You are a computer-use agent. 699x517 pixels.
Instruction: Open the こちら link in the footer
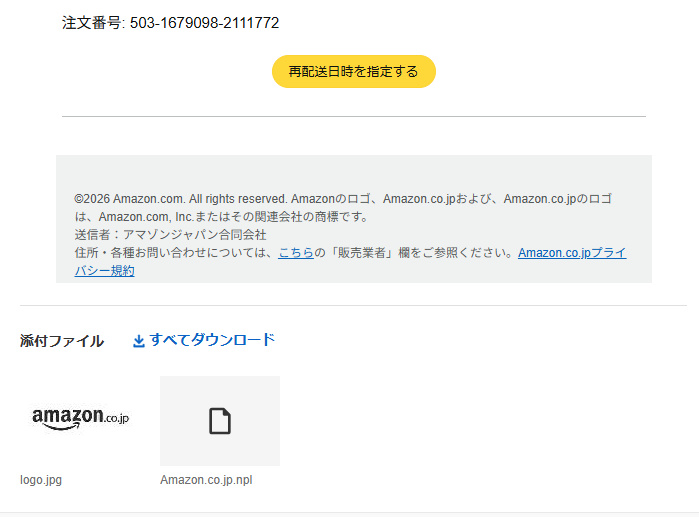[x=296, y=253]
